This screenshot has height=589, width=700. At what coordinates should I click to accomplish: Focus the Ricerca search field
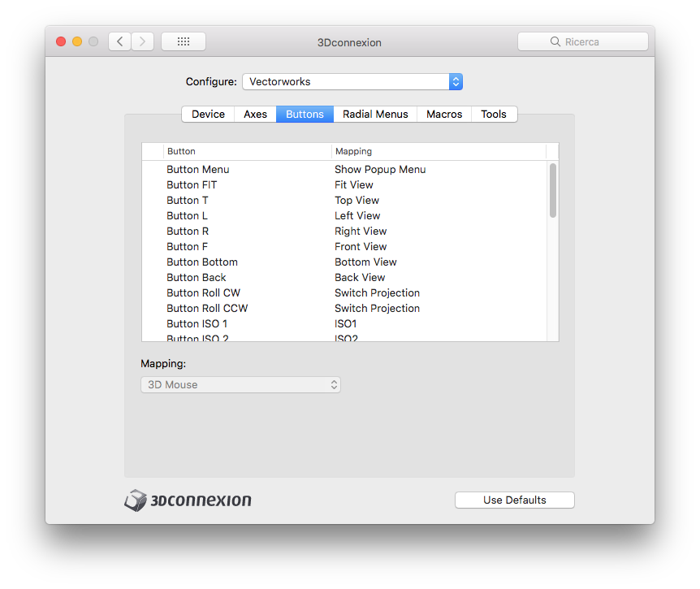pos(582,41)
